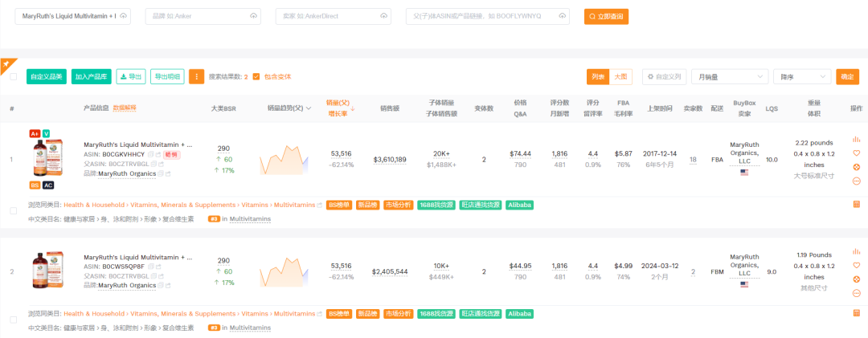868x338 pixels.
Task: Open the 月销量 sort field dropdown
Action: [729, 76]
